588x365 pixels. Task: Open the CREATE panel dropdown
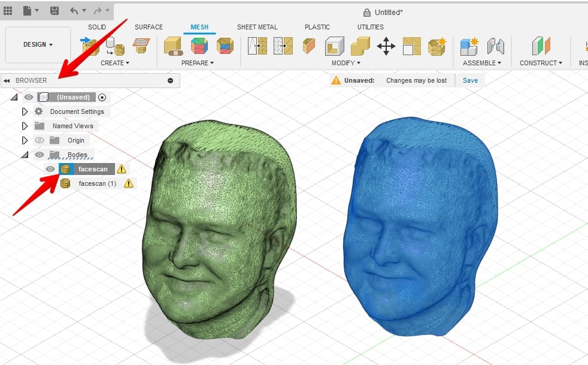pyautogui.click(x=115, y=63)
